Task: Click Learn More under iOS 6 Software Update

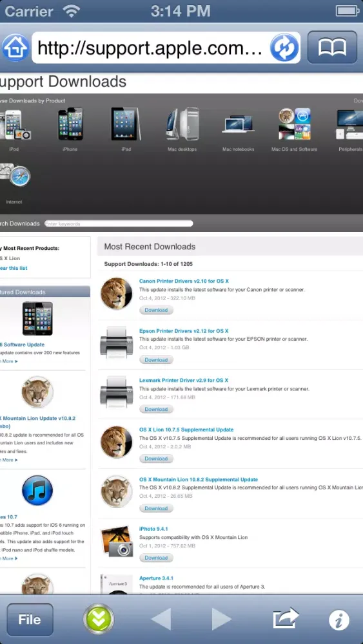Action: (9, 361)
